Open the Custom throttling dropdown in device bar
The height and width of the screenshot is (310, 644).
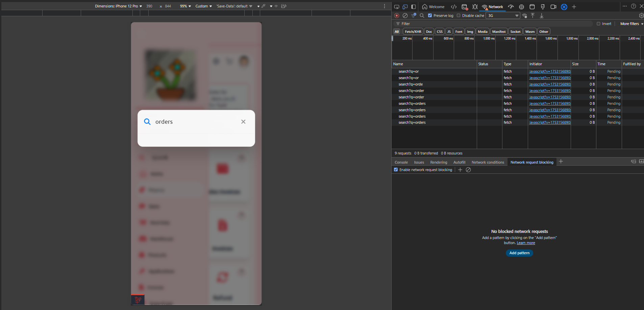pos(203,6)
